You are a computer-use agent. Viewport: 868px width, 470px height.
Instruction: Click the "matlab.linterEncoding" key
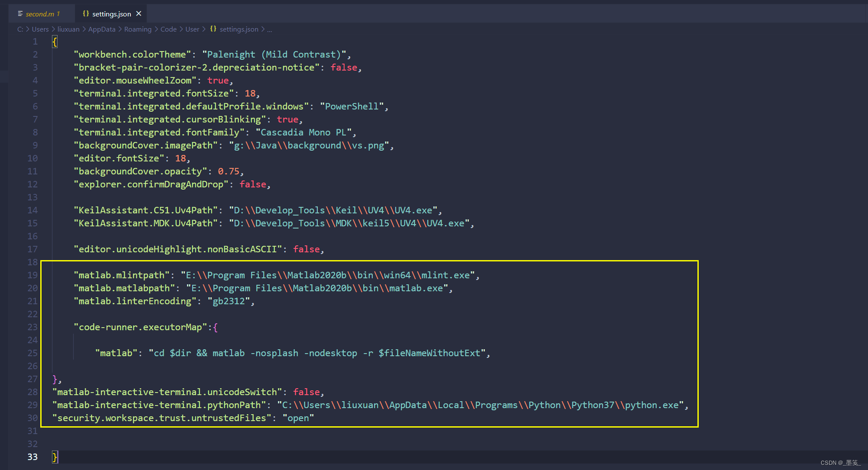(135, 301)
